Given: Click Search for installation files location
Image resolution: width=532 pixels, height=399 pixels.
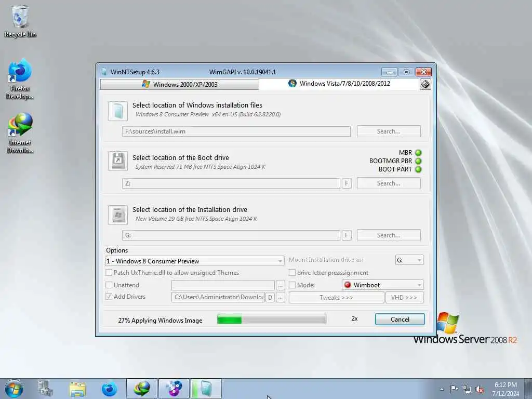Looking at the screenshot, I should 389,131.
